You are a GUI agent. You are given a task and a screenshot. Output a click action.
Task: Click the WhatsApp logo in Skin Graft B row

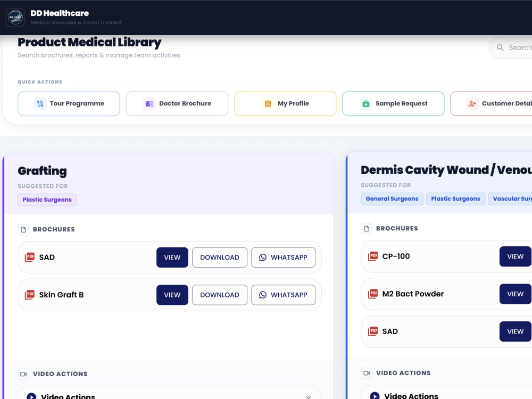pyautogui.click(x=263, y=295)
